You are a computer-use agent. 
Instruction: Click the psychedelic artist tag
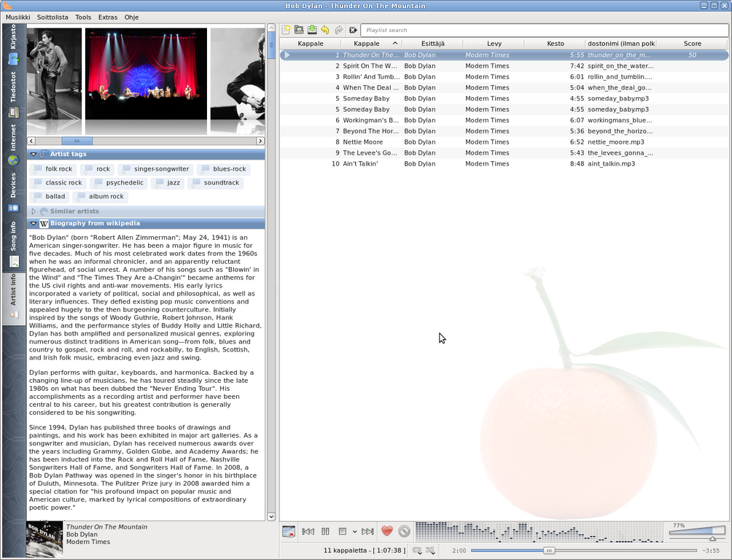tap(118, 183)
